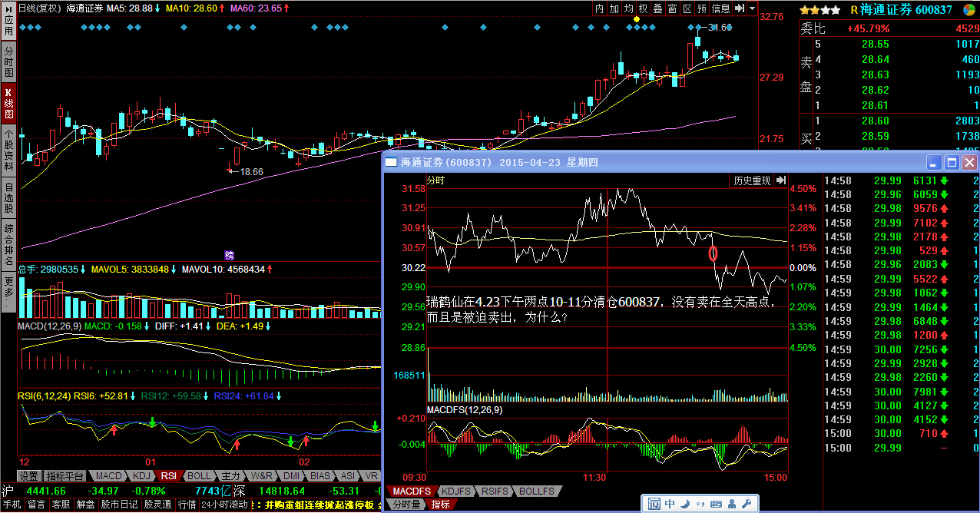Switch to BOLL indicator tab
Screen dimensions: 980x513
tap(199, 476)
